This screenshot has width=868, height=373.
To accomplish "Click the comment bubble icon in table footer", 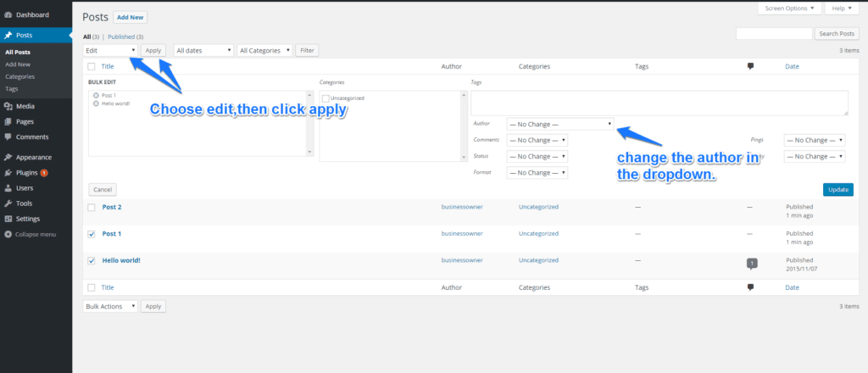I will [x=751, y=287].
